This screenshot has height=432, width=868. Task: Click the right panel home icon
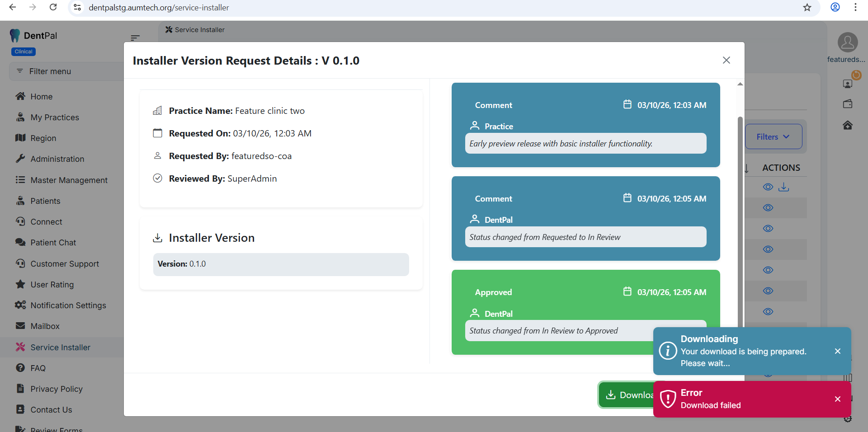coord(847,125)
